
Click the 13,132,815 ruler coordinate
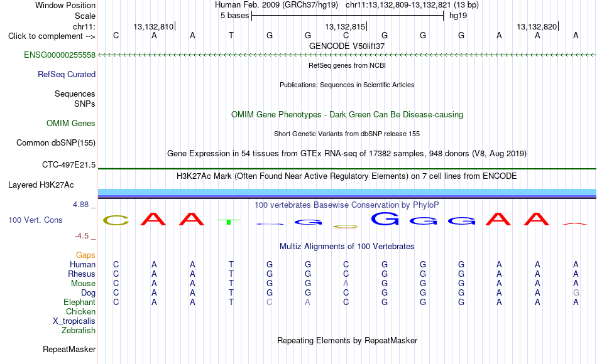tap(345, 26)
